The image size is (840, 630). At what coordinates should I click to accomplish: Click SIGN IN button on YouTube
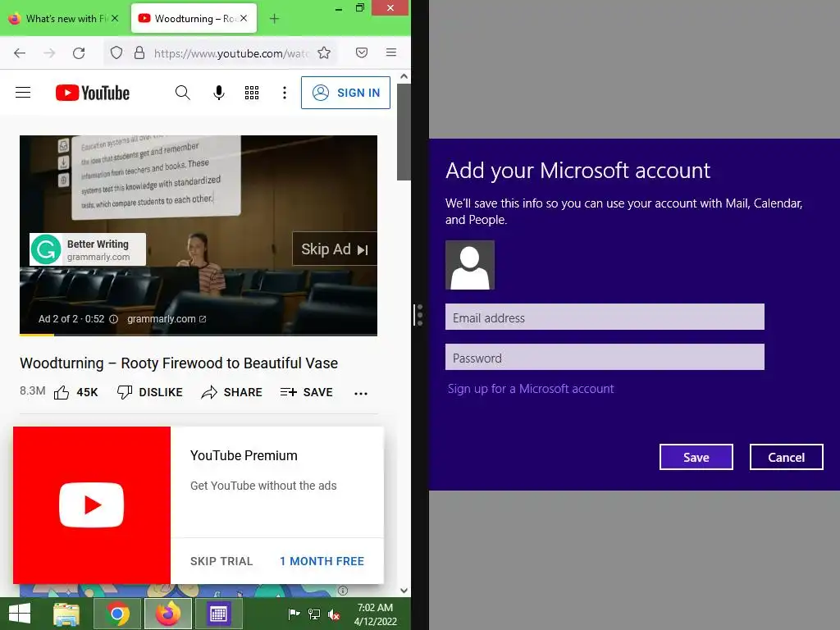(345, 93)
